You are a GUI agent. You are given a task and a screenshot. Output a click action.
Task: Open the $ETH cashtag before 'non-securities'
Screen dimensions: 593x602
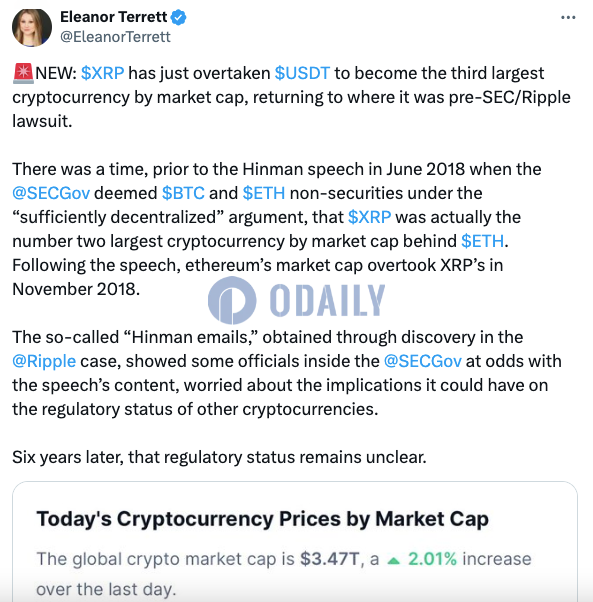click(264, 193)
